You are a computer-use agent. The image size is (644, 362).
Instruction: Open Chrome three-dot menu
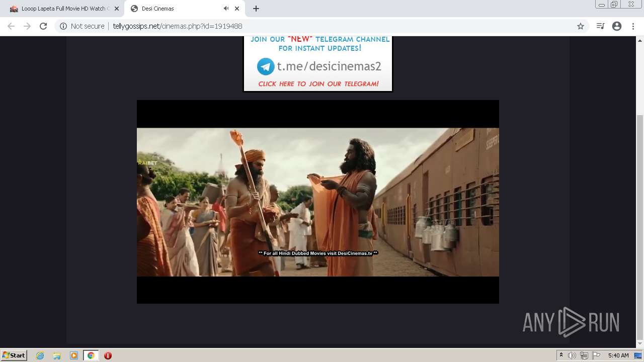pos(633,26)
